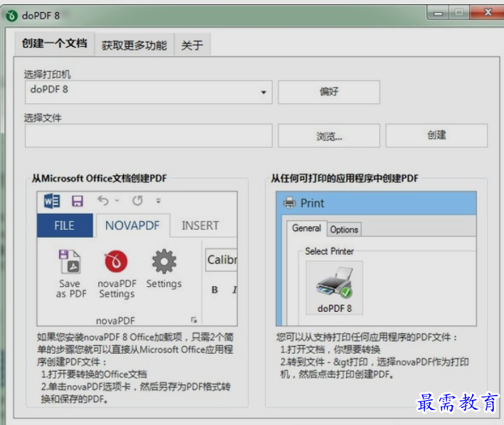Click the redo circular arrow icon
This screenshot has width=504, height=425.
pos(137,201)
